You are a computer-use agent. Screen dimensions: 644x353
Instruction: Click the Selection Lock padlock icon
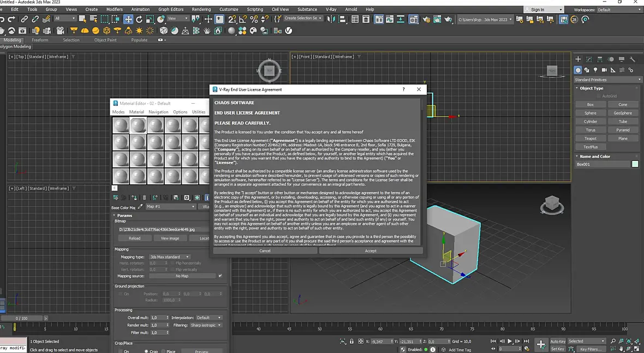[x=351, y=342]
